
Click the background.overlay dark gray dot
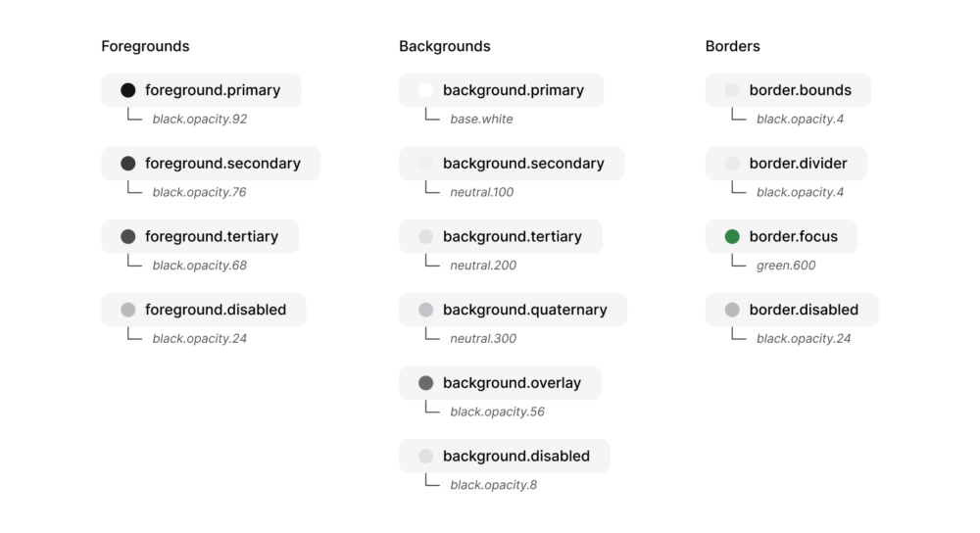tap(425, 382)
